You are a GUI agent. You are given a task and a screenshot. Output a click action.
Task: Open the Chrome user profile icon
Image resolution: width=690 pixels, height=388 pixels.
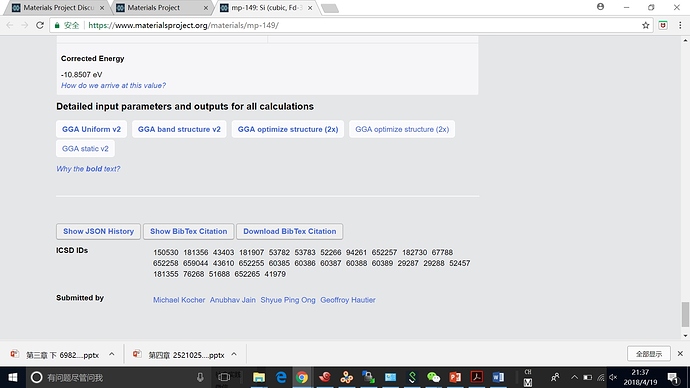(x=600, y=7)
